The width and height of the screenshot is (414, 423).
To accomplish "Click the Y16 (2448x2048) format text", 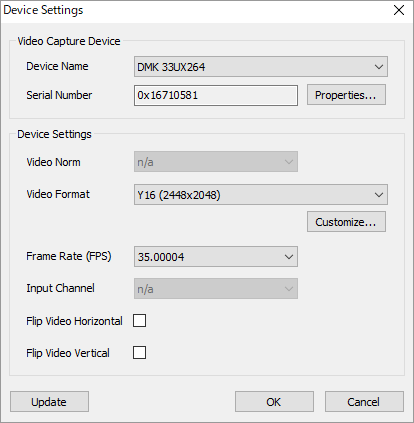I will tap(179, 195).
